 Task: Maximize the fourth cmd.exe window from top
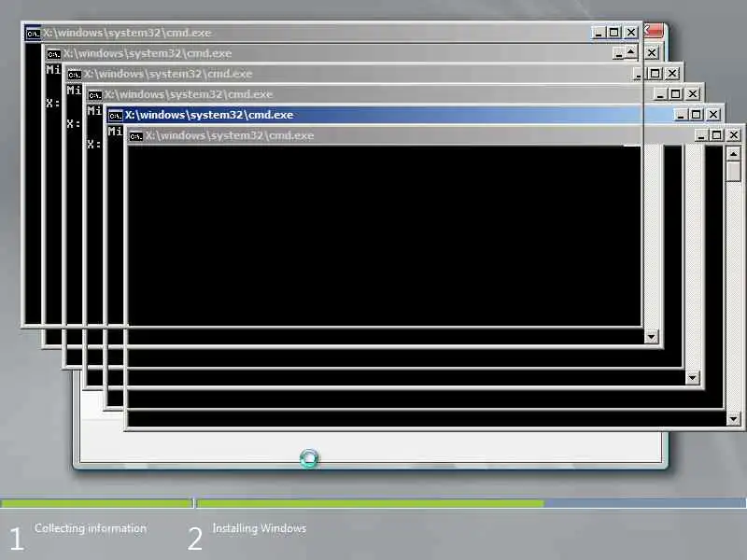pyautogui.click(x=675, y=94)
